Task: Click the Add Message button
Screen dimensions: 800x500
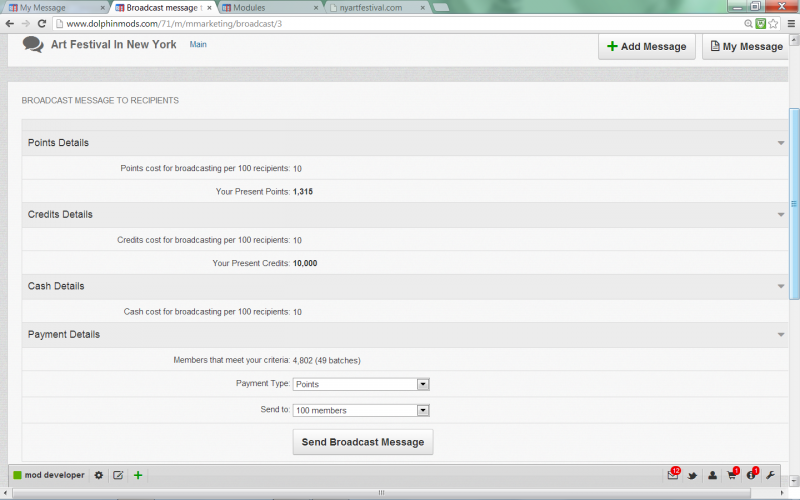Action: (646, 46)
